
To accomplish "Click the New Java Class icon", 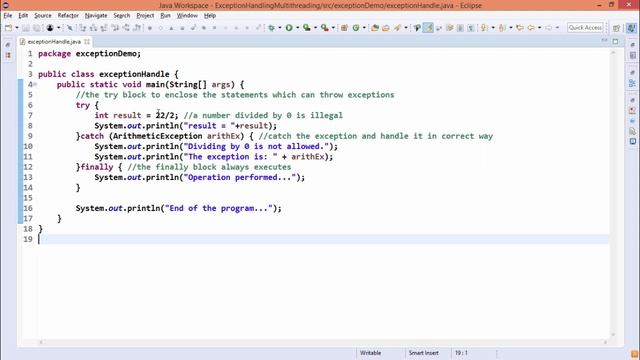I will (x=356, y=28).
